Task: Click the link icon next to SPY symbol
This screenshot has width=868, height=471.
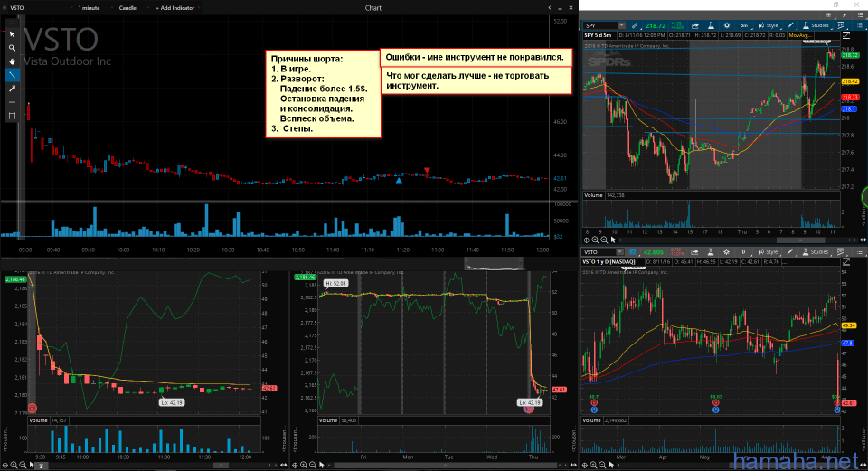Action: 635,25
